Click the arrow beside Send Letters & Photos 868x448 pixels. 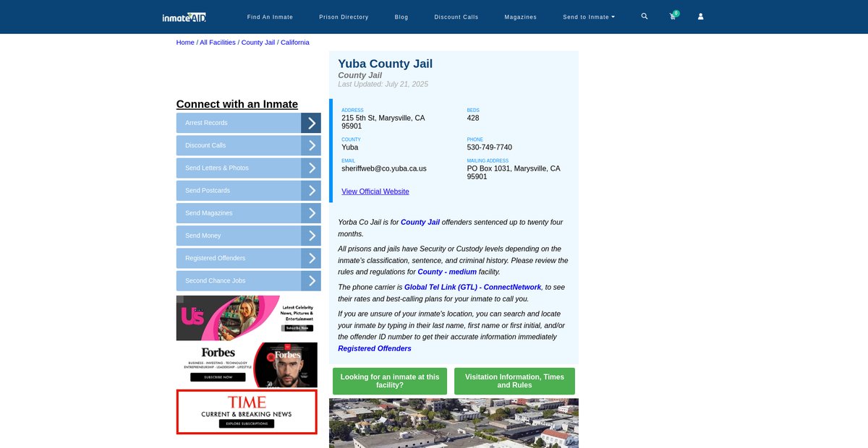[311, 168]
